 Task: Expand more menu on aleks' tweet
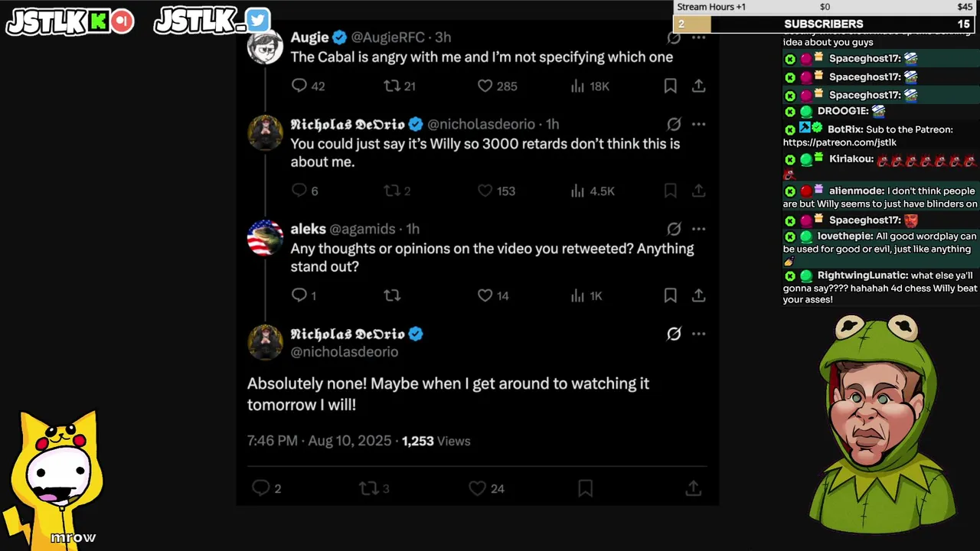pyautogui.click(x=698, y=229)
